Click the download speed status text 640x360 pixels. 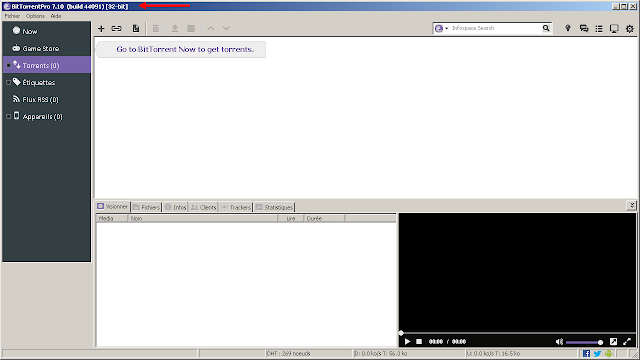pyautogui.click(x=380, y=353)
